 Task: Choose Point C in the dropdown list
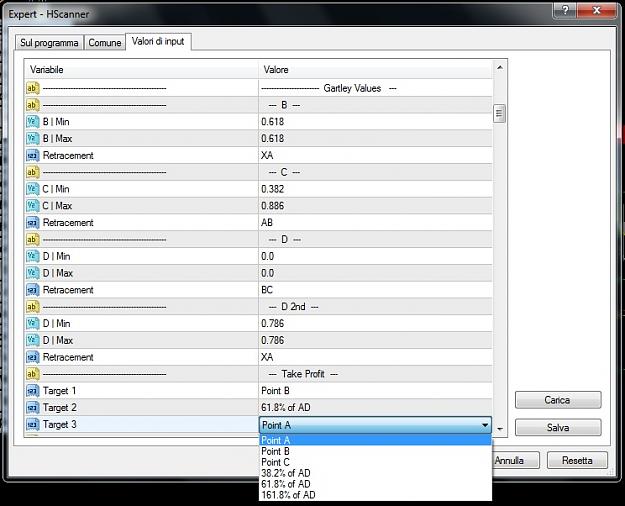coord(375,462)
